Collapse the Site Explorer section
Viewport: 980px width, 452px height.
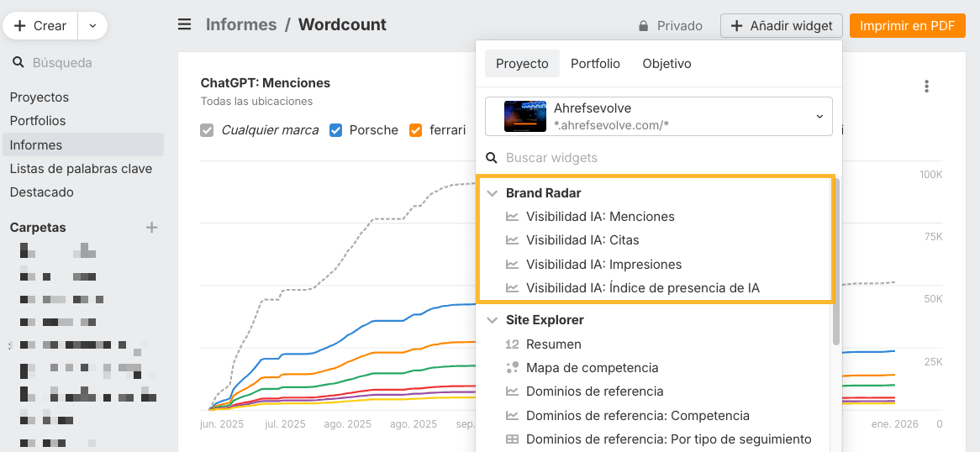[493, 320]
